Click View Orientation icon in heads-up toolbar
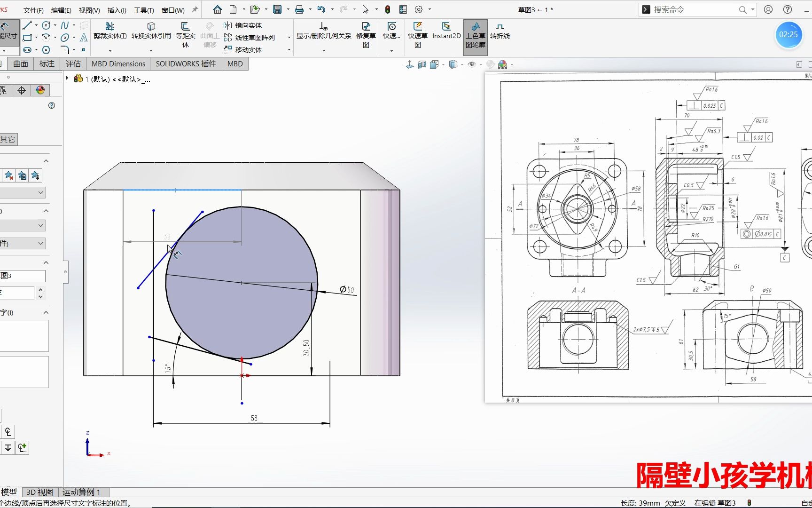The image size is (812, 508). pyautogui.click(x=434, y=64)
